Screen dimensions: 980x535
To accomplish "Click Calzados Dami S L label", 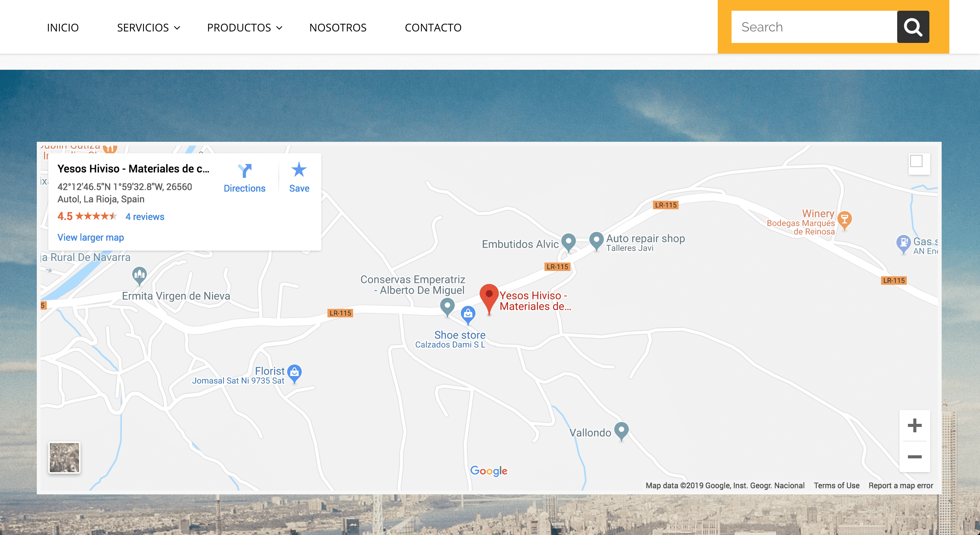I will coord(450,345).
